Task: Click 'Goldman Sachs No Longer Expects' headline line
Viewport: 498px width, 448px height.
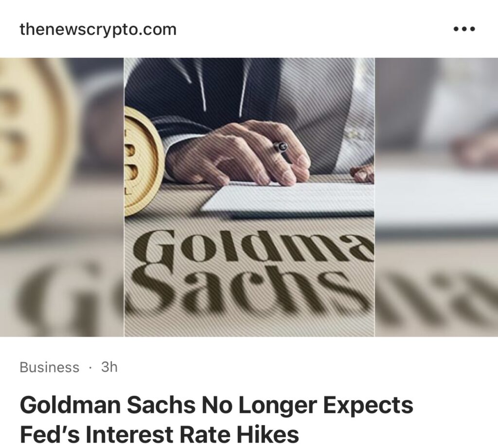Action: point(216,405)
